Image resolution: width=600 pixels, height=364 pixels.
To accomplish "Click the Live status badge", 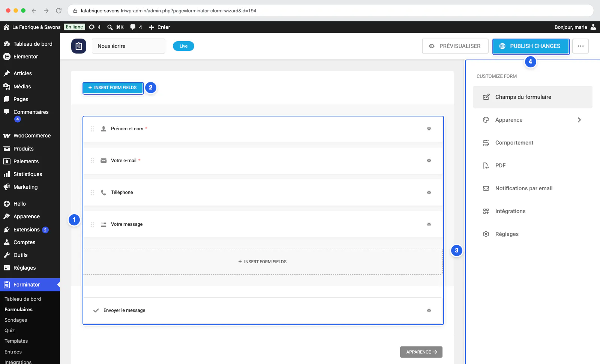I will 183,46.
